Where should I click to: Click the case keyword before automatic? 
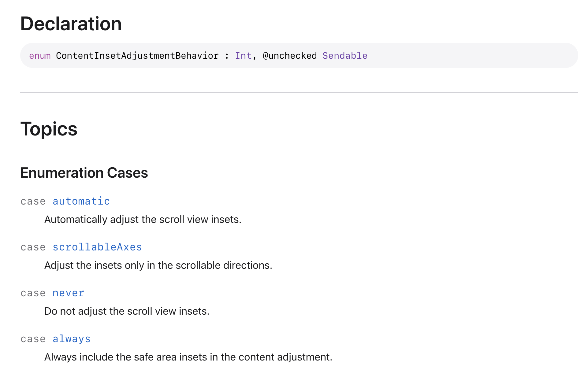click(x=33, y=202)
